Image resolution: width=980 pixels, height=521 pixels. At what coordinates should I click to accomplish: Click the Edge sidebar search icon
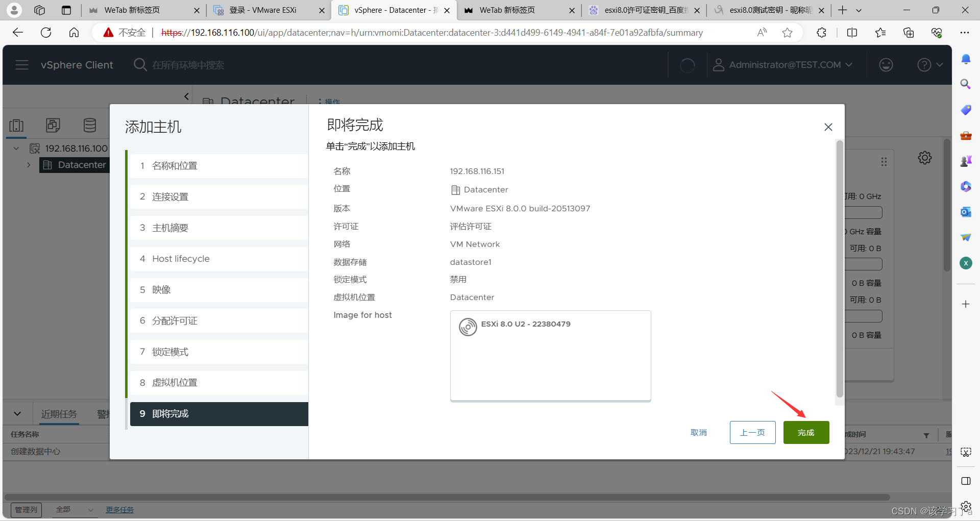click(x=966, y=84)
